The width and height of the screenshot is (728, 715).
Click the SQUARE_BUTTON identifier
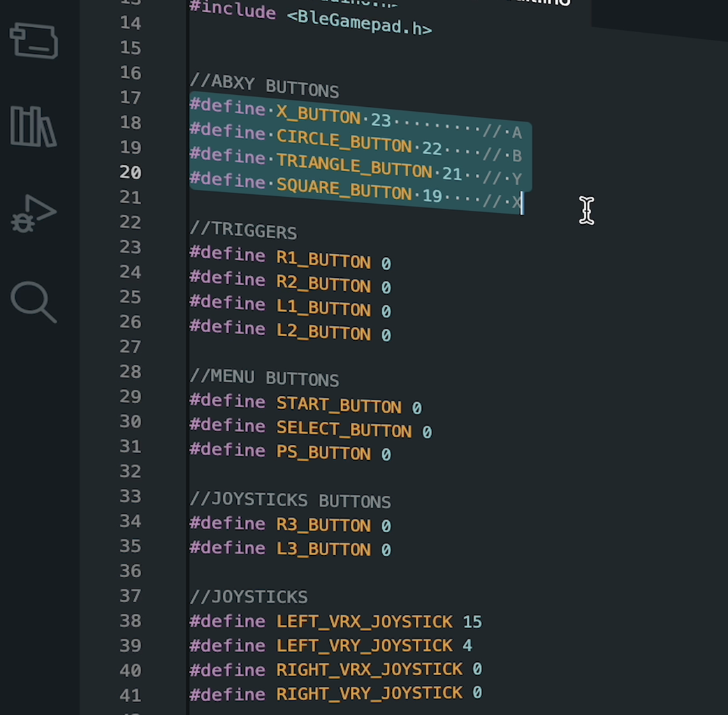(344, 189)
